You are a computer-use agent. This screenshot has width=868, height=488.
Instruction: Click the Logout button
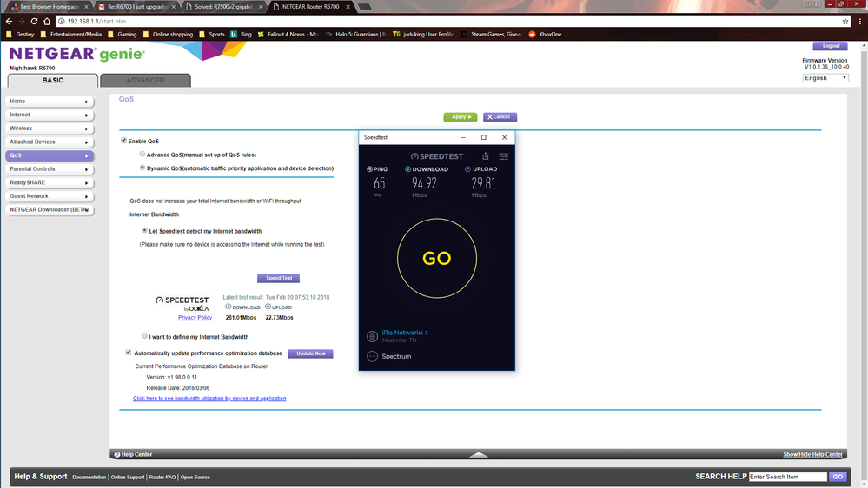point(831,46)
